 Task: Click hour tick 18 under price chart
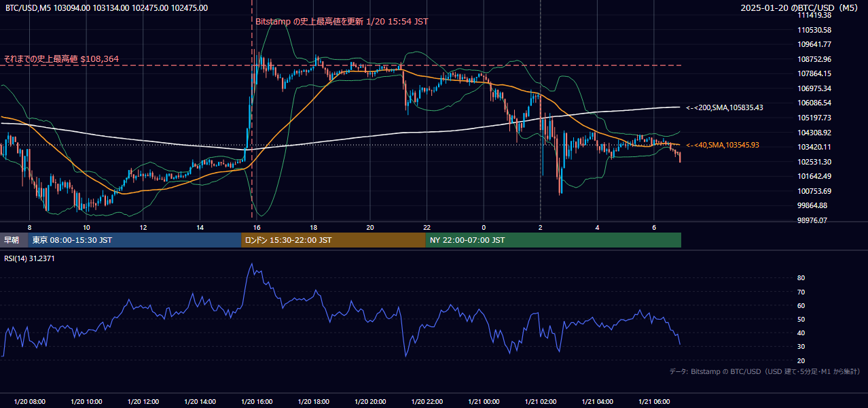click(x=313, y=227)
